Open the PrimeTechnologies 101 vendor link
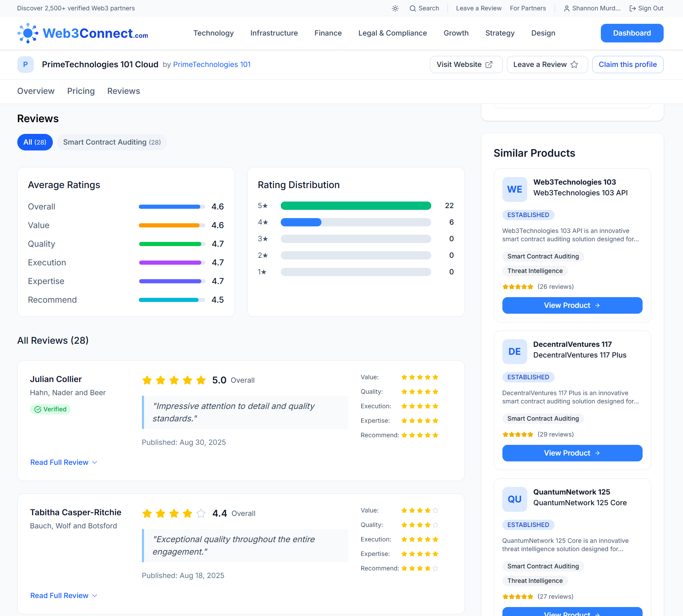 (x=212, y=65)
